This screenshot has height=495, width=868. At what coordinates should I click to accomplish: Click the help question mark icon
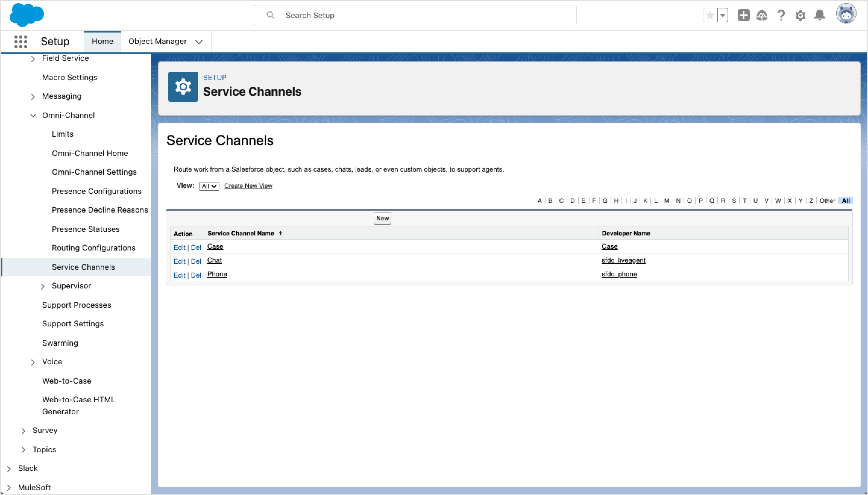(781, 15)
